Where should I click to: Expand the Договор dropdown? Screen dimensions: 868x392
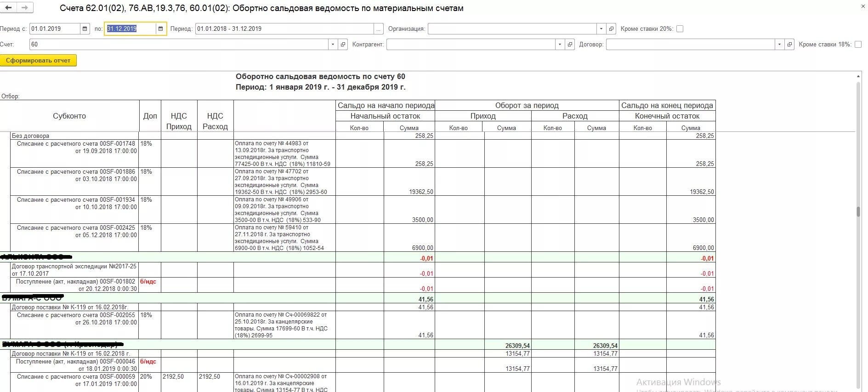point(779,45)
